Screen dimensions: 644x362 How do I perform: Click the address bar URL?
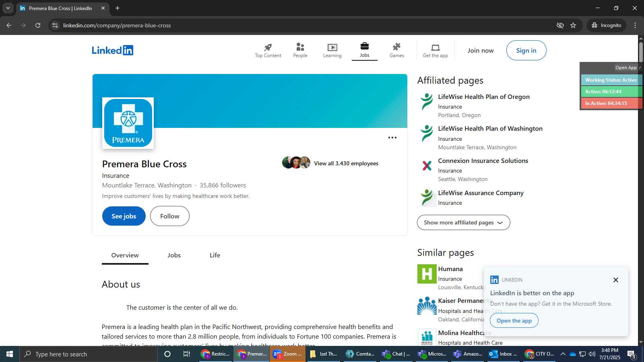pyautogui.click(x=117, y=25)
